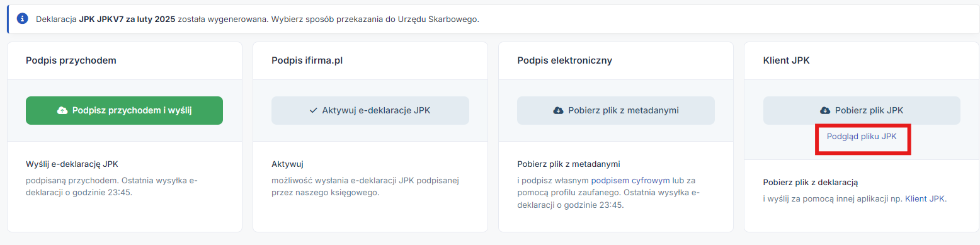Download the file with Pobierz plik z metadanymi
This screenshot has width=980, height=245.
[616, 110]
